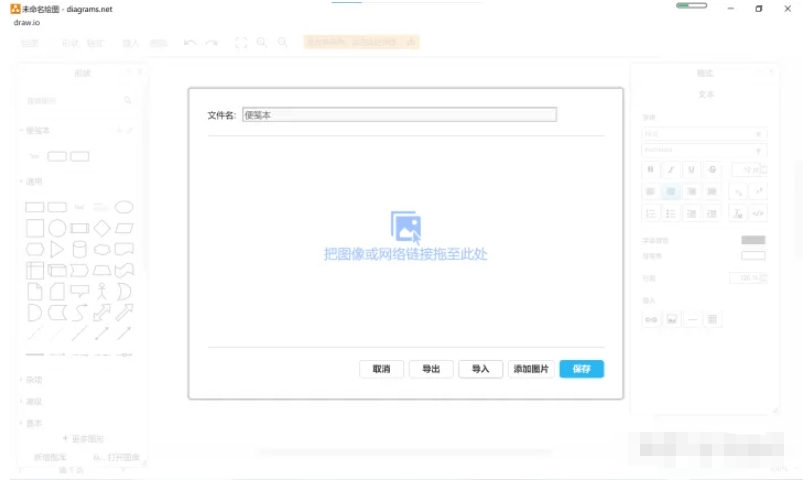Select the diamond shape
The image size is (810, 480).
pyautogui.click(x=102, y=228)
